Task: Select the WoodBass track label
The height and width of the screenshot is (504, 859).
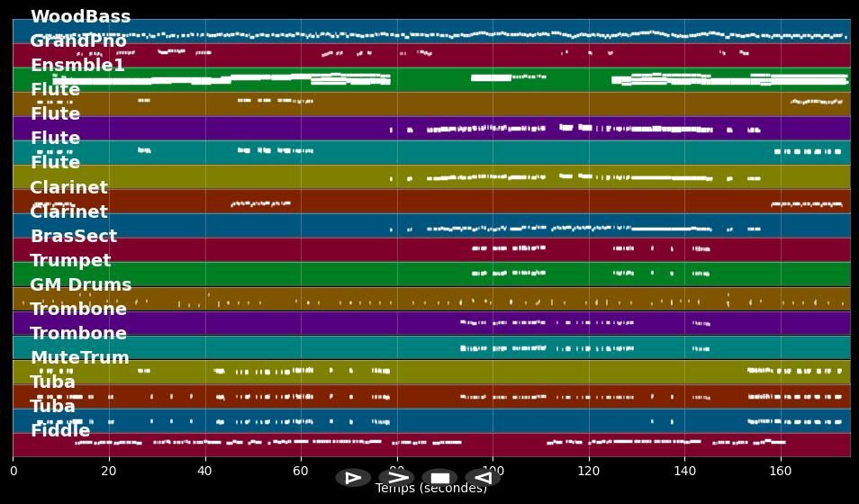Action: tap(80, 17)
